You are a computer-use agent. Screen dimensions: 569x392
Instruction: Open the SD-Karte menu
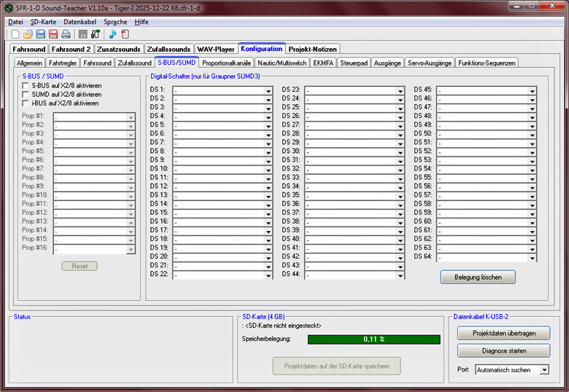point(43,22)
